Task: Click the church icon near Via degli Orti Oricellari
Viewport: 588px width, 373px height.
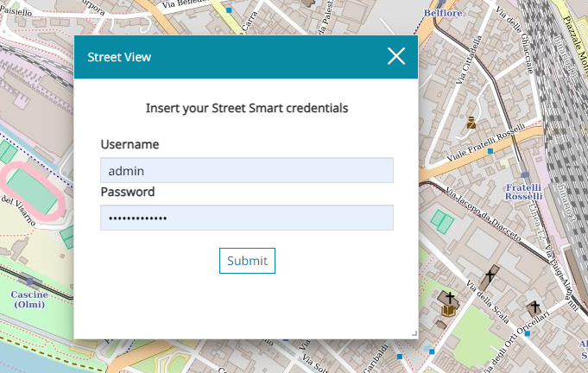Action: (534, 307)
